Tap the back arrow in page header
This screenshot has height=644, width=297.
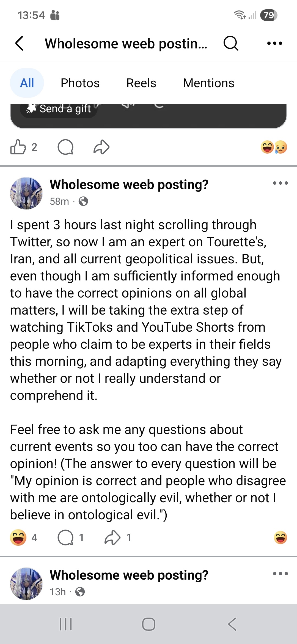point(20,43)
